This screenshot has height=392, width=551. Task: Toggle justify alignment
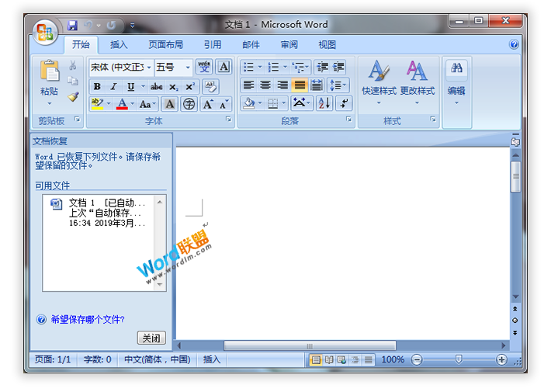click(300, 85)
